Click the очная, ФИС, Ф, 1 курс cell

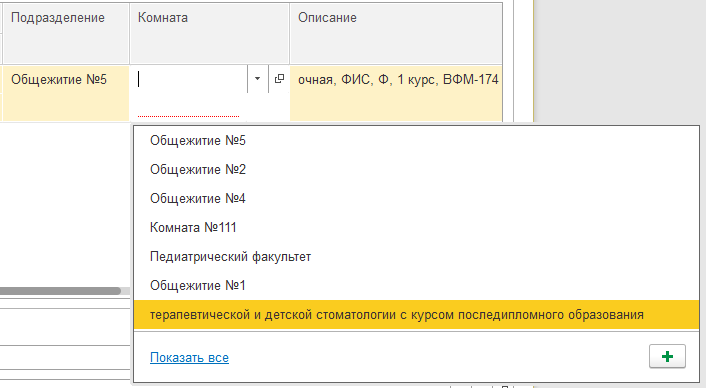click(x=396, y=93)
